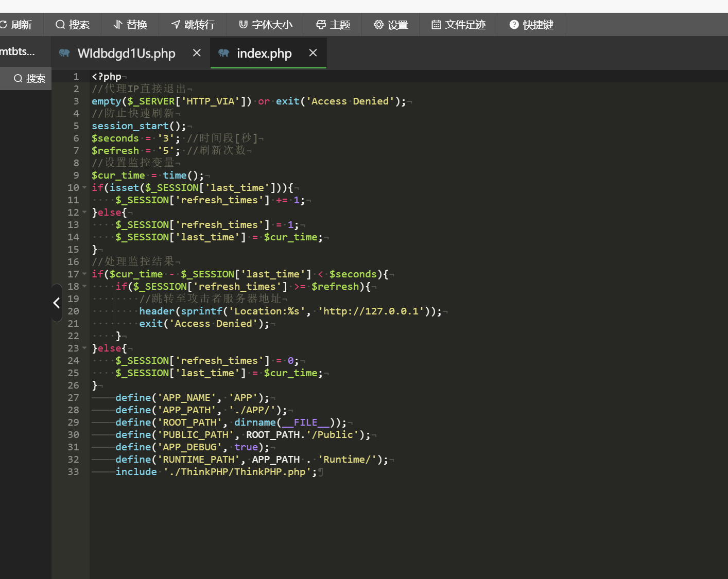Click the $seconds variable on line 6
The image size is (728, 579).
click(115, 138)
